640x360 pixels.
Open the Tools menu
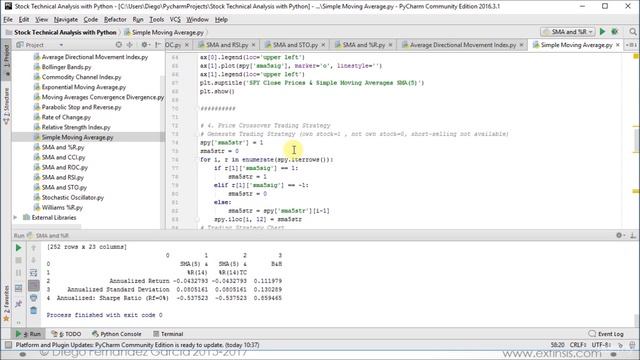(156, 20)
